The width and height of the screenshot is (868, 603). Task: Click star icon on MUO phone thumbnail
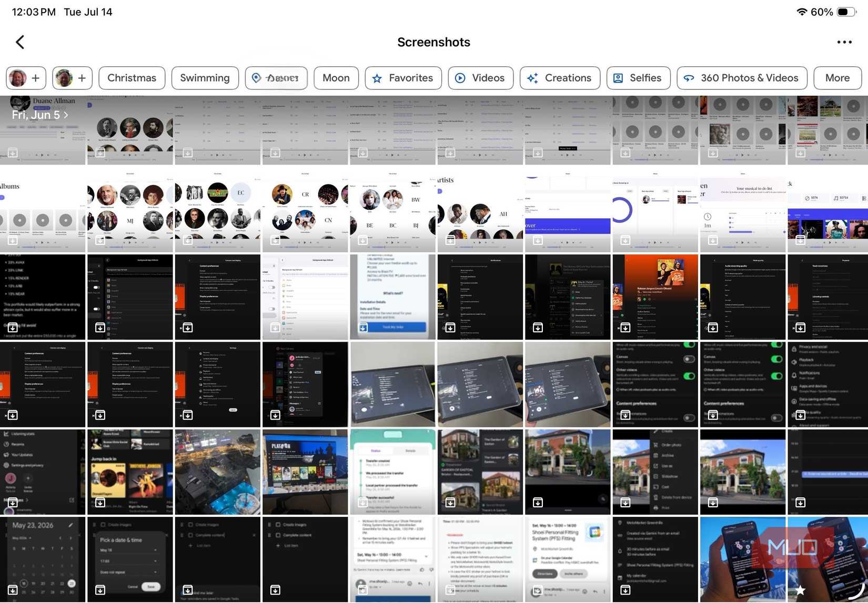coord(800,590)
